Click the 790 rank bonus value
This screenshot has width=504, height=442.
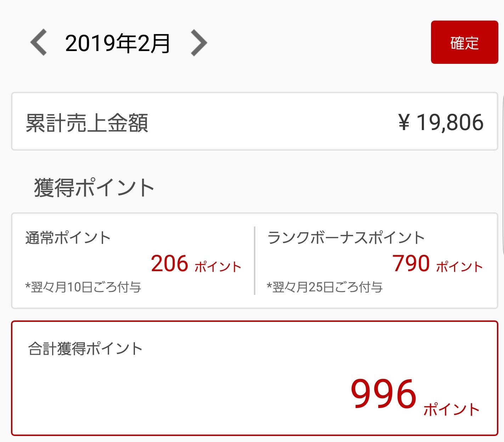tap(411, 264)
